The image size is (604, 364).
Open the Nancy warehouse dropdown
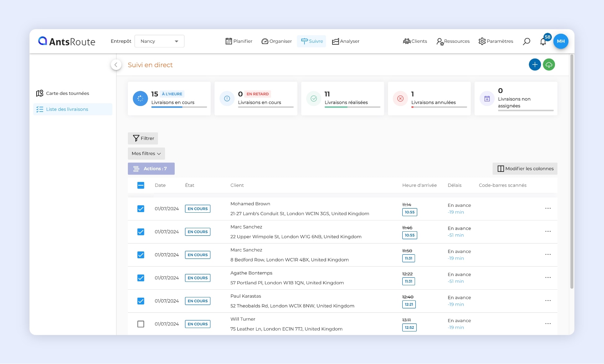pos(159,41)
